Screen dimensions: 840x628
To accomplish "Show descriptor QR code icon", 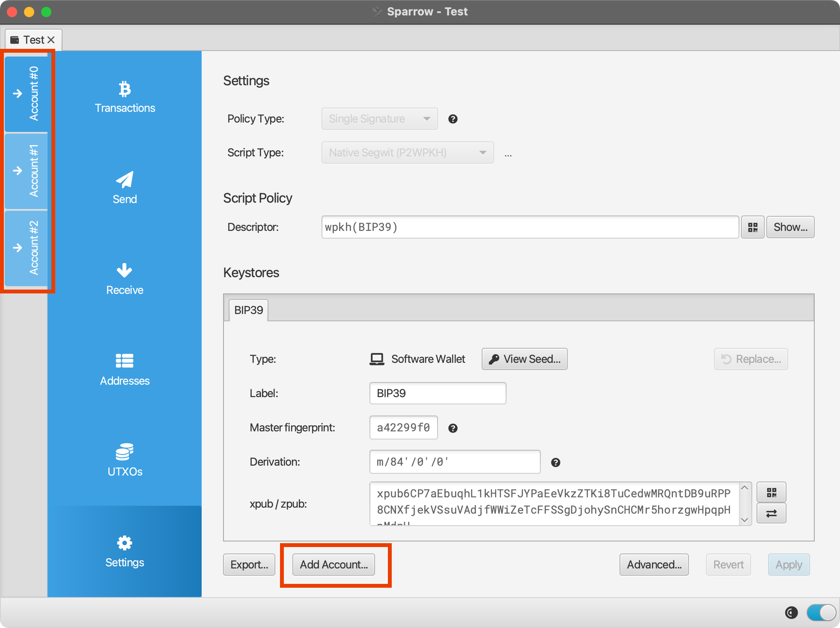I will pyautogui.click(x=753, y=227).
